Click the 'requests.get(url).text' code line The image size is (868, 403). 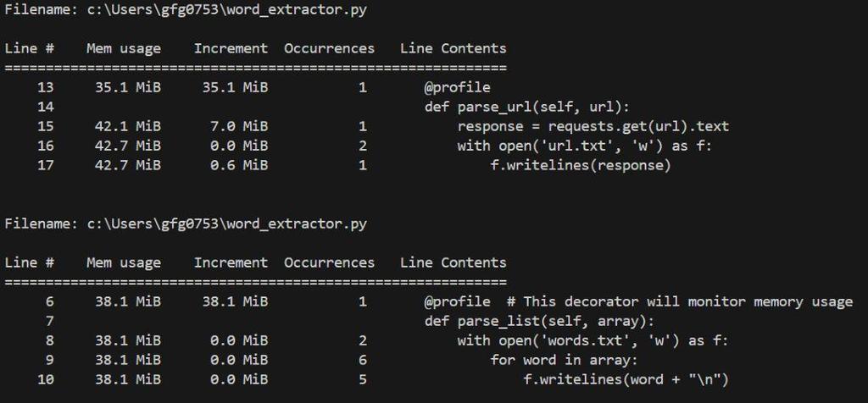pos(593,126)
